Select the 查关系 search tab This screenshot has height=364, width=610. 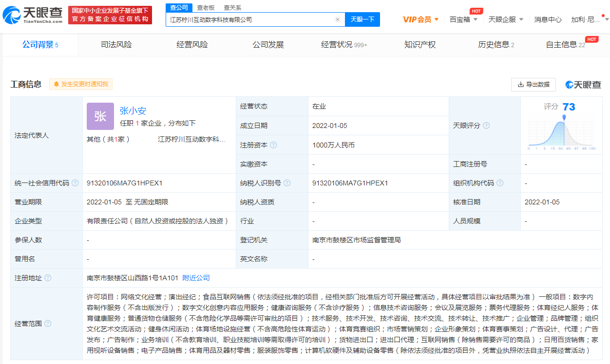click(x=232, y=8)
